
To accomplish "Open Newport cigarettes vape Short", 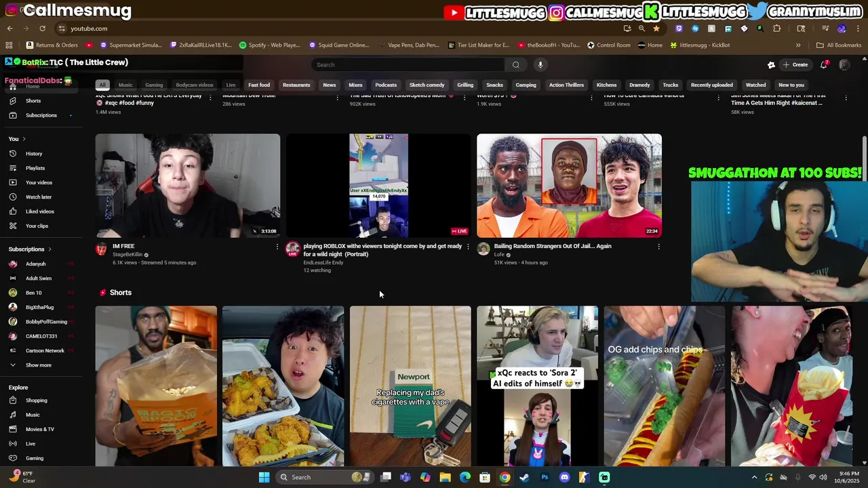I will pyautogui.click(x=410, y=386).
